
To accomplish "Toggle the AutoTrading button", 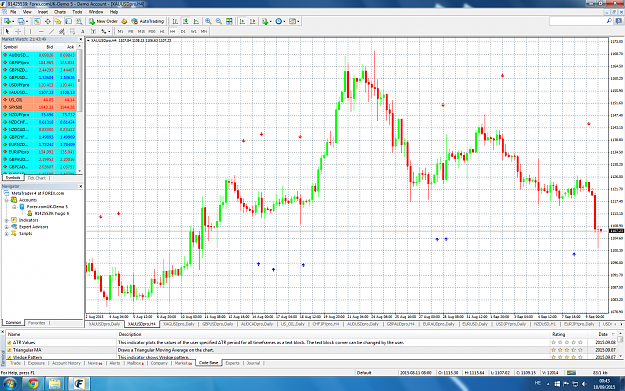I will coord(147,21).
